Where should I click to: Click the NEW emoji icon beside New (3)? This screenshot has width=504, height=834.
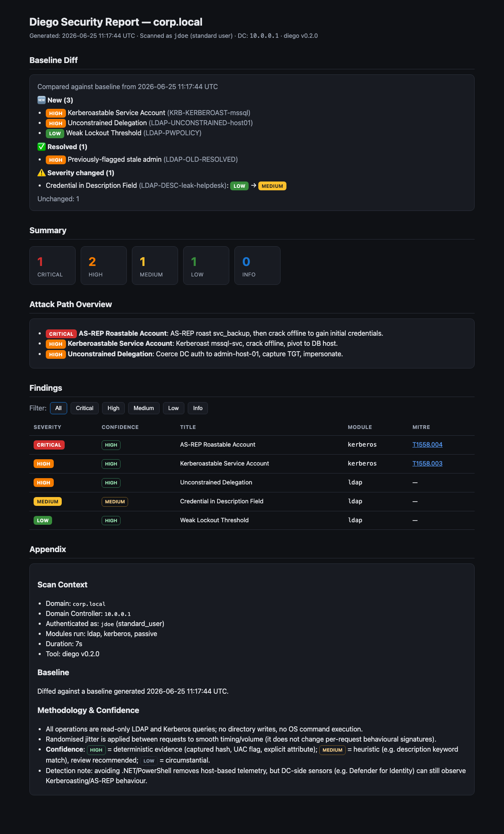(x=42, y=100)
